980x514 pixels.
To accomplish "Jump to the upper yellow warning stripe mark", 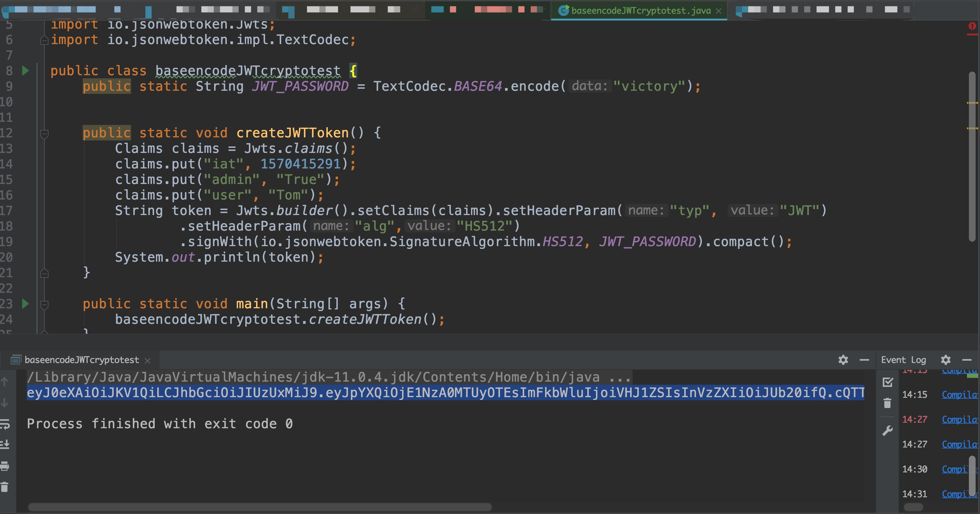I will [972, 103].
